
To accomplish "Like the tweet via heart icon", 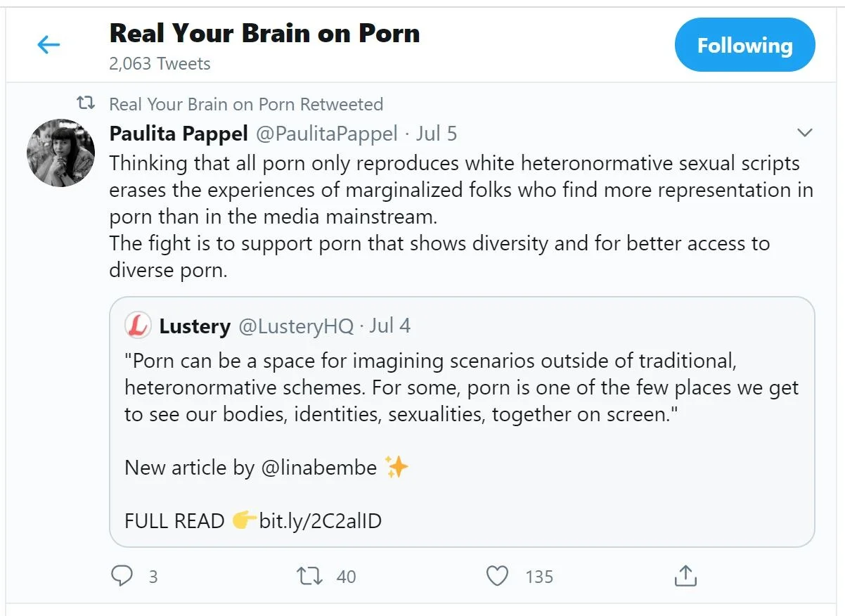I will click(498, 577).
